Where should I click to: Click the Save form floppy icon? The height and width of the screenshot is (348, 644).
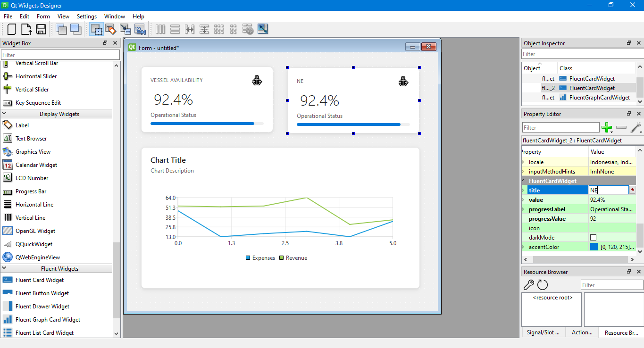41,29
